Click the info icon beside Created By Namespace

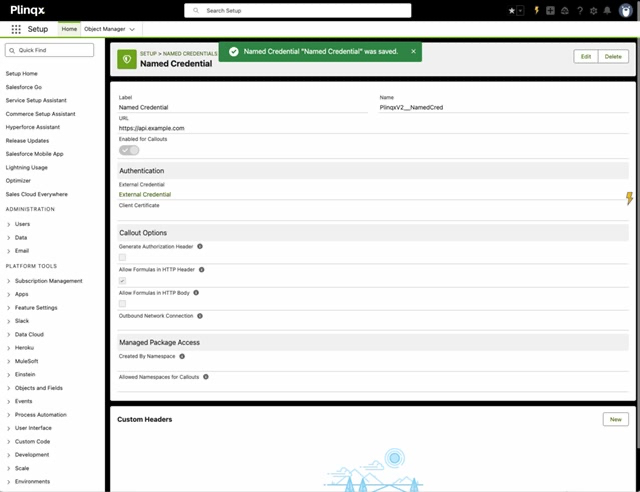pyautogui.click(x=182, y=356)
